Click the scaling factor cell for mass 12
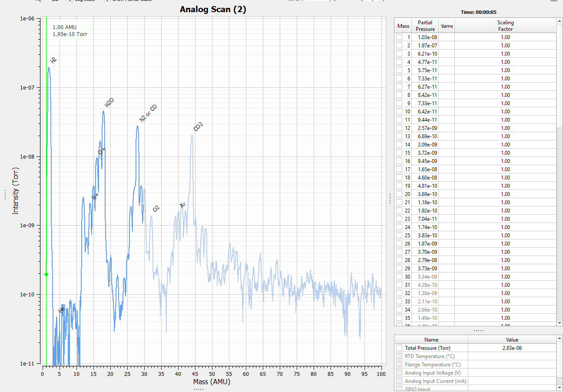 point(505,128)
